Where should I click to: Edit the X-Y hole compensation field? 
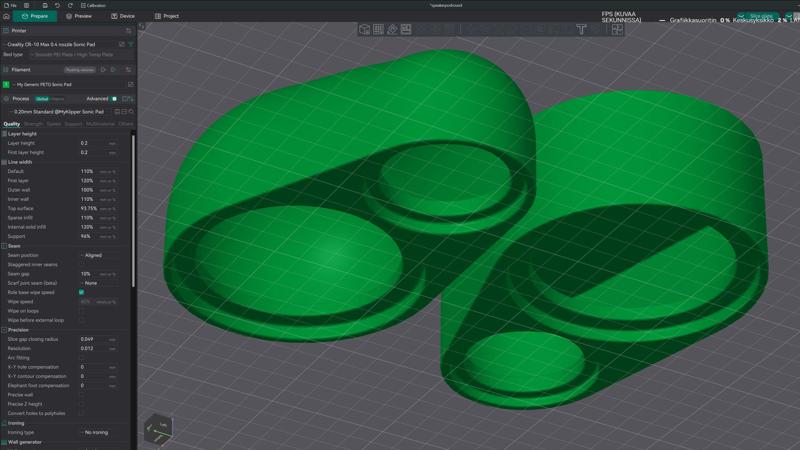[98, 367]
